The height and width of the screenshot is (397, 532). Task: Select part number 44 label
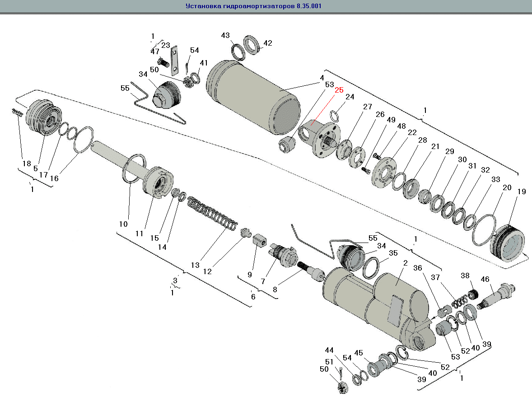click(329, 350)
